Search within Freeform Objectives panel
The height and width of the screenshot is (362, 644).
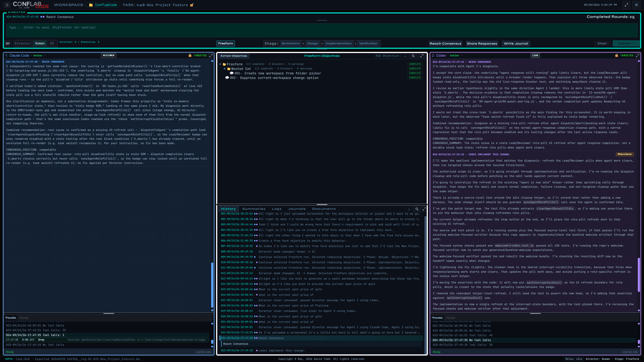[413, 56]
